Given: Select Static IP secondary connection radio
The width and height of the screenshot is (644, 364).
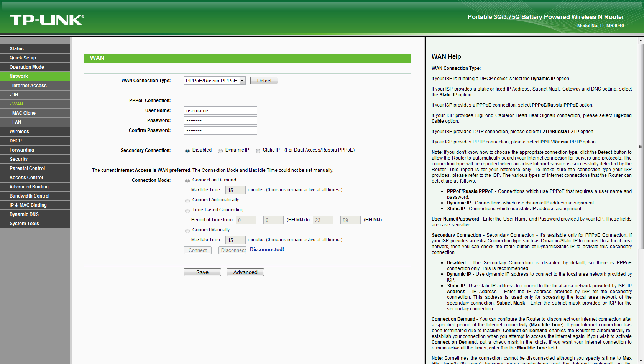Looking at the screenshot, I should (258, 151).
